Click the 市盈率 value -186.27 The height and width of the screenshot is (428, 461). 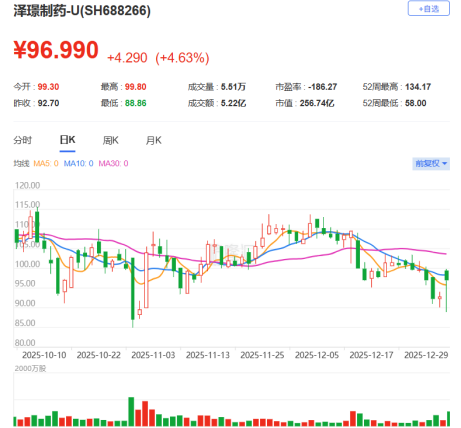(323, 87)
